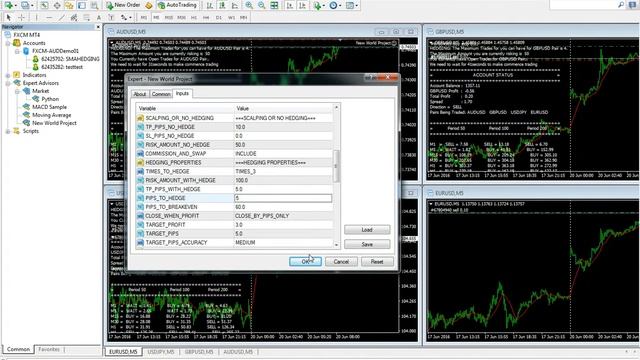
Task: Select the crosshair tool
Action: 22,18
